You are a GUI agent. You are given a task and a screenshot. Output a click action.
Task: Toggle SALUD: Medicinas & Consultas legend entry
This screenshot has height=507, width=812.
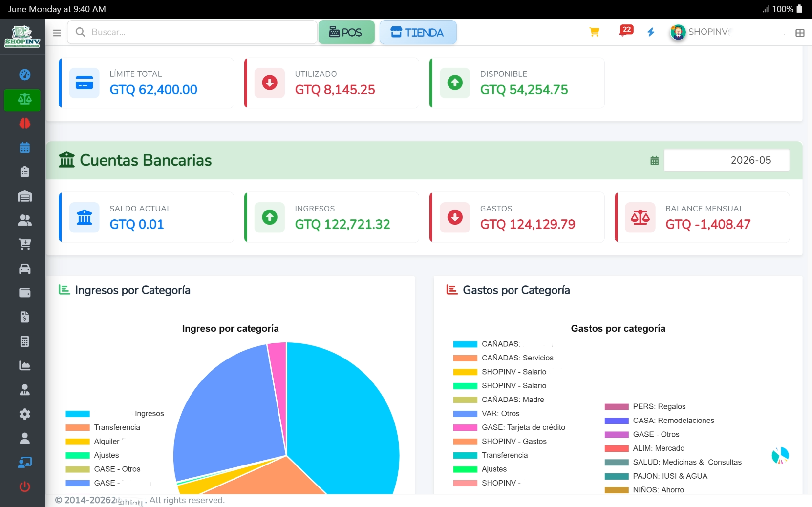(673, 463)
